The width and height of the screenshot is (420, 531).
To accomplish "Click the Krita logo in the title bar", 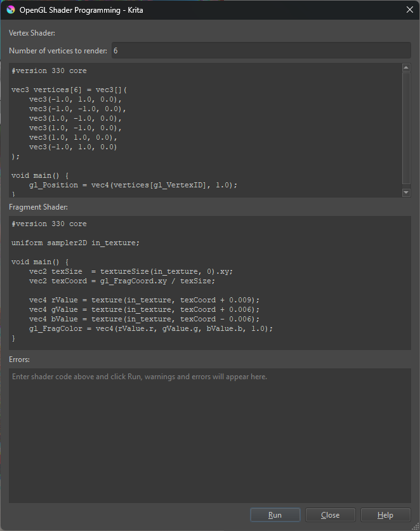I will pyautogui.click(x=11, y=10).
